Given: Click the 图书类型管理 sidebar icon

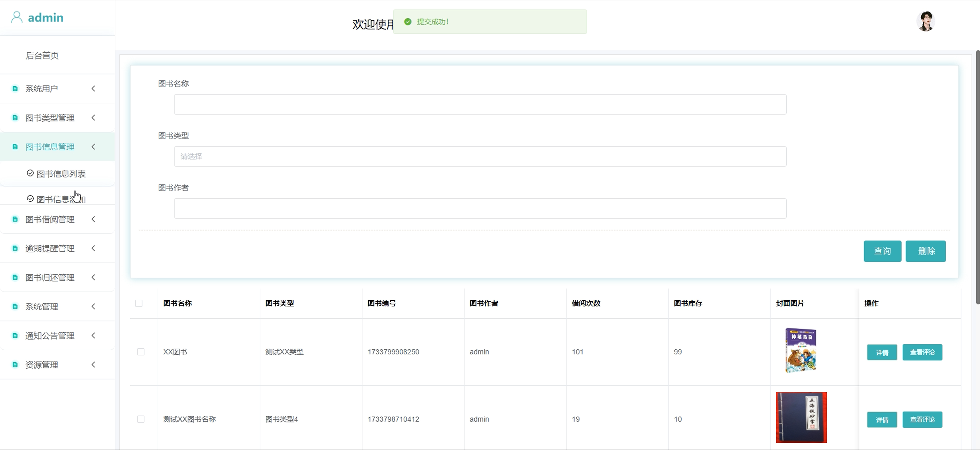Looking at the screenshot, I should coord(15,118).
